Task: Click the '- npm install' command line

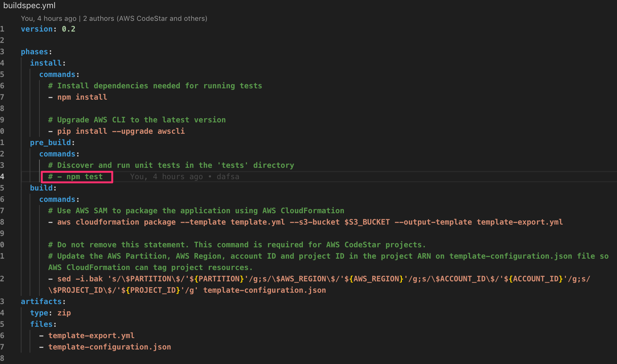Action: (x=78, y=97)
